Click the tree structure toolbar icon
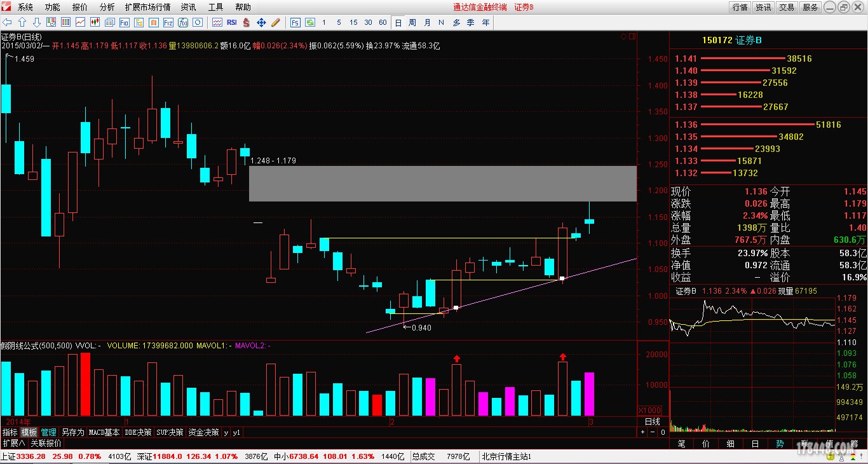Image resolution: width=868 pixels, height=464 pixels. pos(139,22)
